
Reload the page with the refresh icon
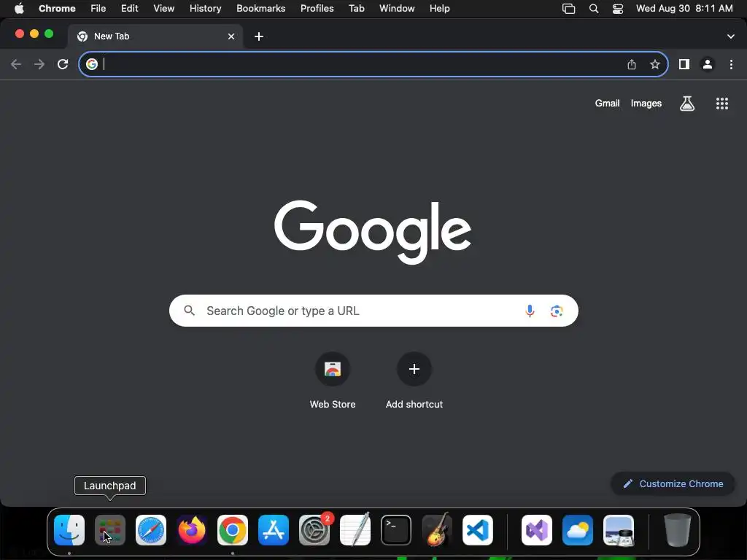[x=63, y=64]
